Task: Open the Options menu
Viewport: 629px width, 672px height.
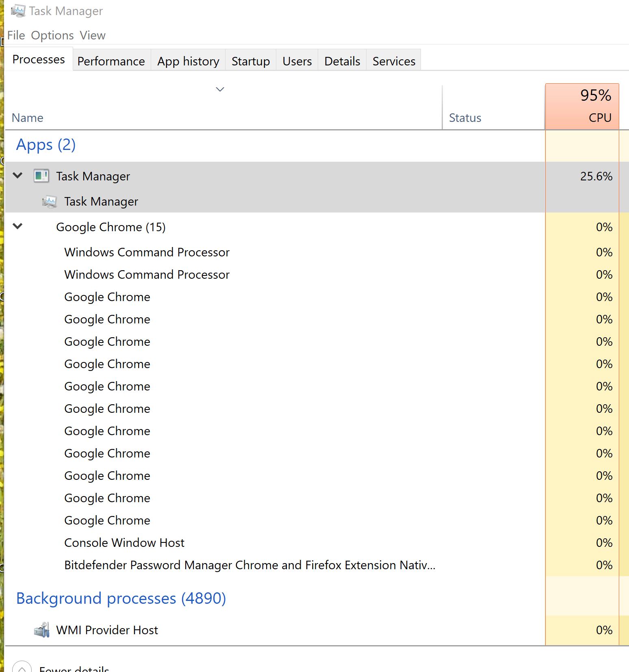Action: [52, 35]
